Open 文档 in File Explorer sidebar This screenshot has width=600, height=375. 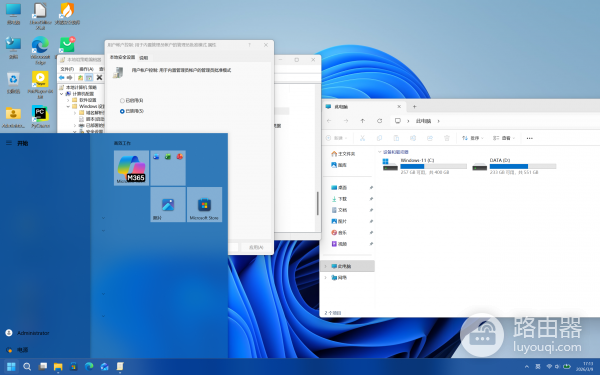tap(339, 210)
